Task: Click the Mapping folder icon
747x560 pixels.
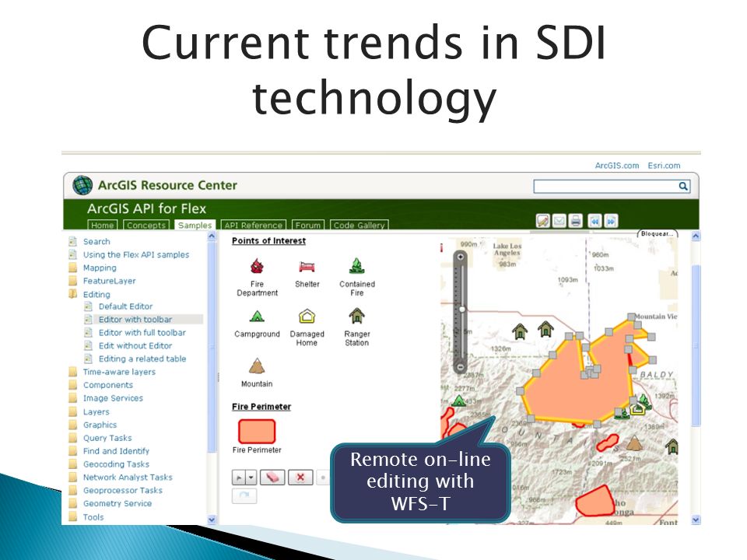Action: [x=72, y=268]
